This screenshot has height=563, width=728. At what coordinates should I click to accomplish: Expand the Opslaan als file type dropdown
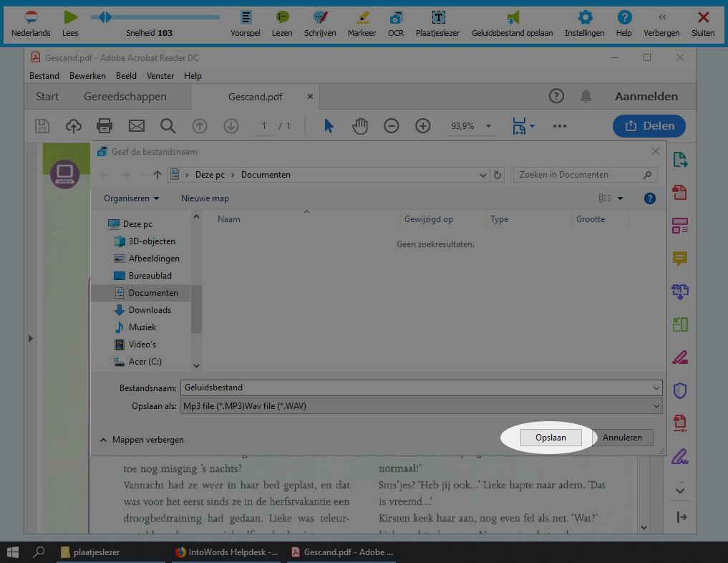click(x=656, y=406)
